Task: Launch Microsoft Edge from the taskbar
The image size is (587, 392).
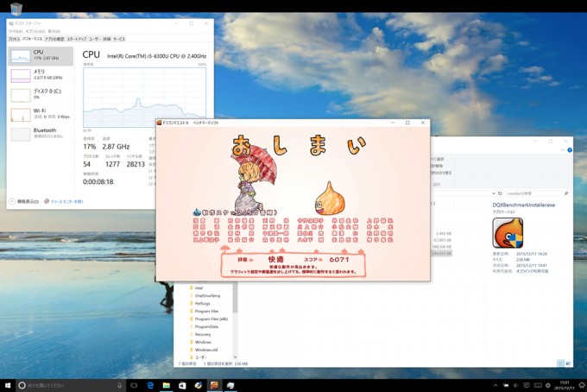Action: [x=150, y=385]
